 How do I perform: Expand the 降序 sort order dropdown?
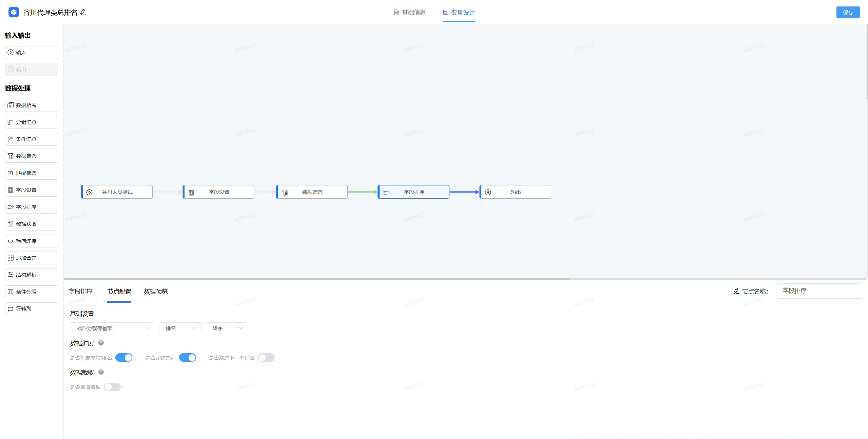pos(227,328)
